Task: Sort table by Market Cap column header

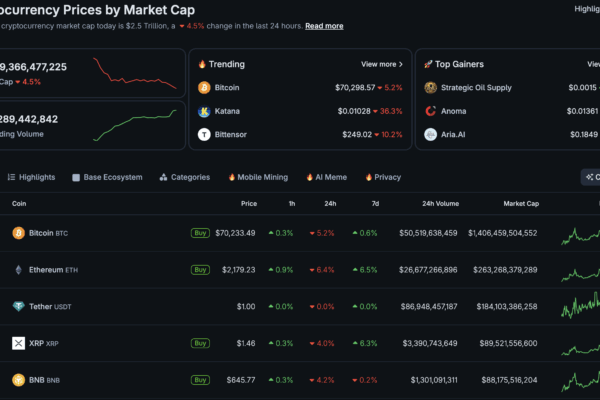Action: click(520, 203)
